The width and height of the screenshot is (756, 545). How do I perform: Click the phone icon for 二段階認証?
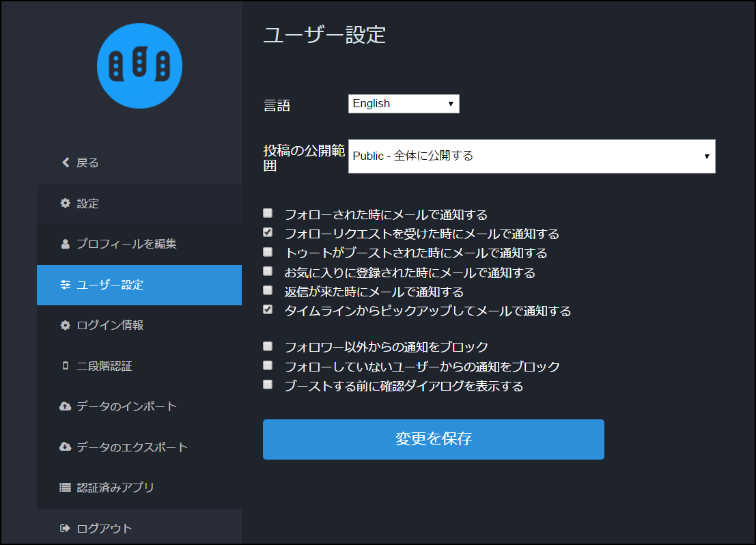coord(66,366)
